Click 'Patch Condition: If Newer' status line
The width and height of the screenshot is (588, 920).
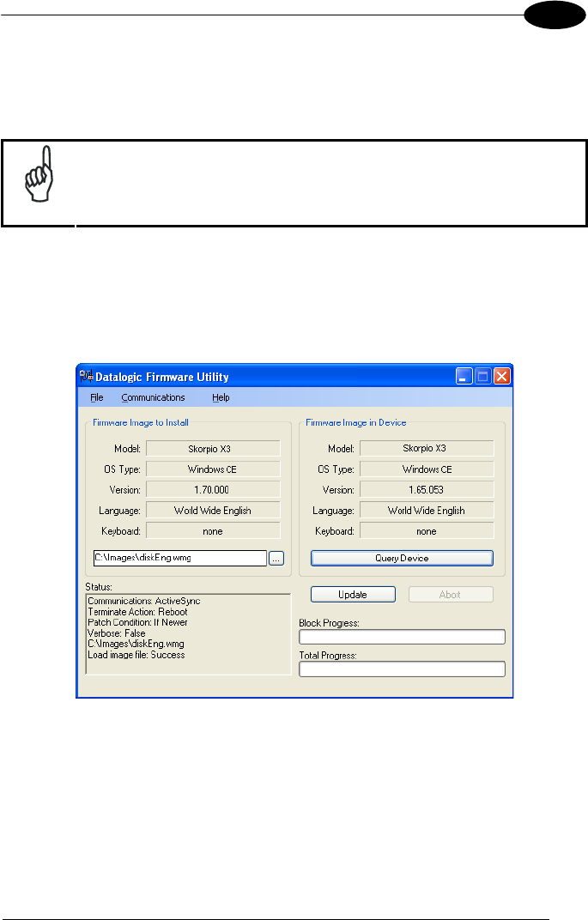137,622
